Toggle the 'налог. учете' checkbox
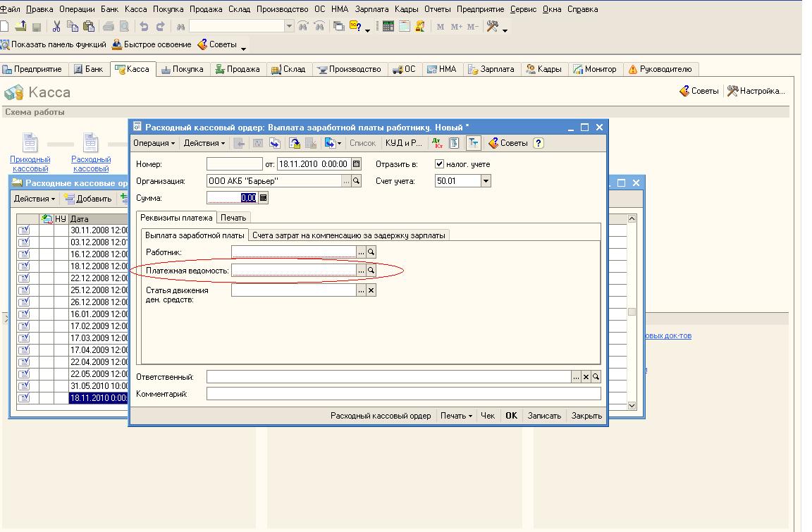812x532 pixels. (440, 164)
